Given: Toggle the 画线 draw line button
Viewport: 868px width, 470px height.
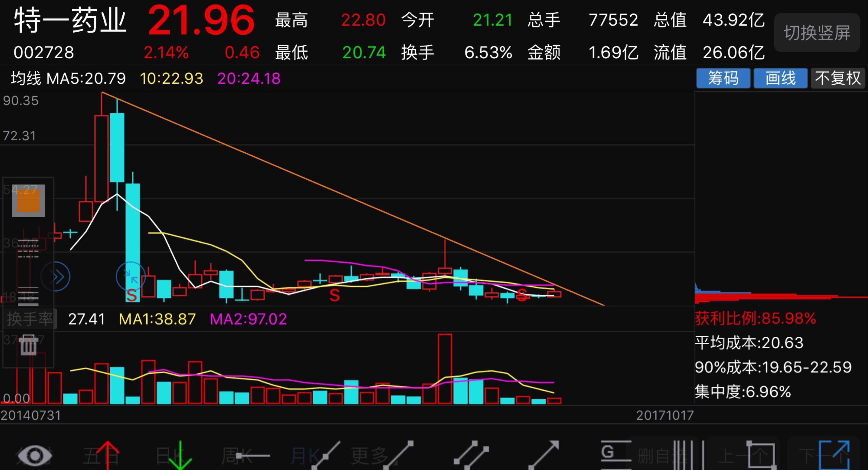Looking at the screenshot, I should point(780,78).
